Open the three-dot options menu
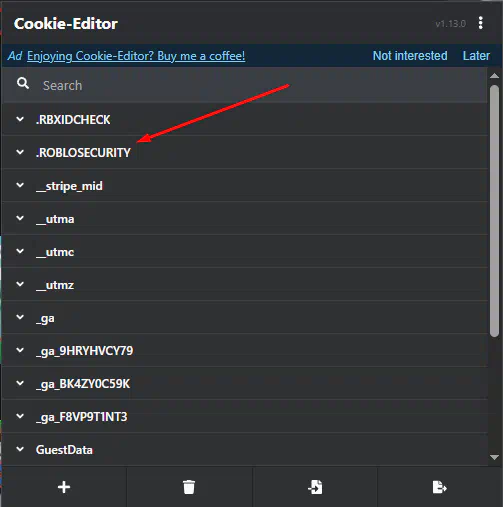Image resolution: width=503 pixels, height=507 pixels. 480,23
